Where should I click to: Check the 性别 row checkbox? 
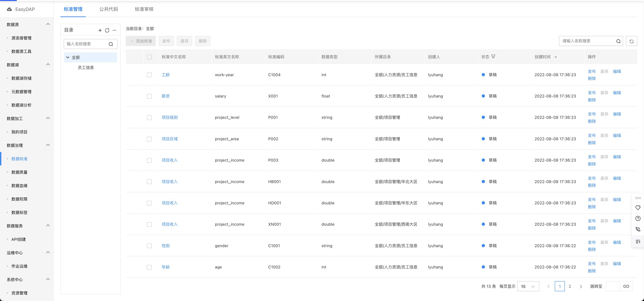[x=149, y=246]
